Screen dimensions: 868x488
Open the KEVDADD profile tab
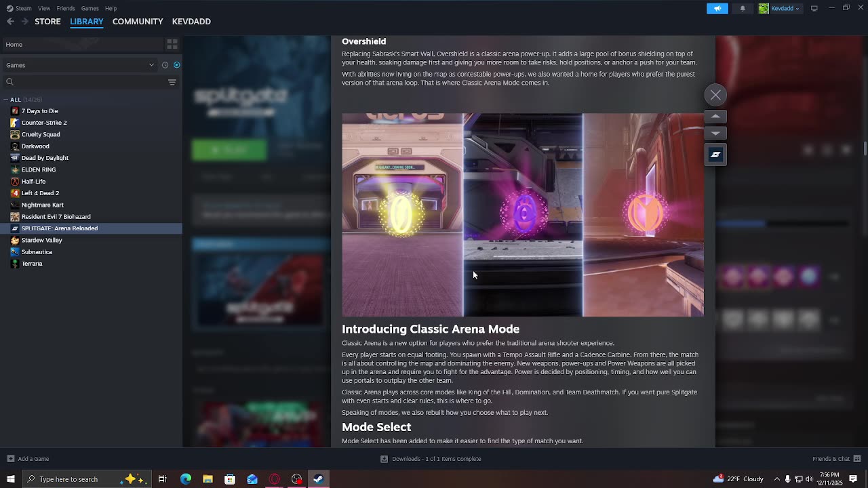click(191, 22)
